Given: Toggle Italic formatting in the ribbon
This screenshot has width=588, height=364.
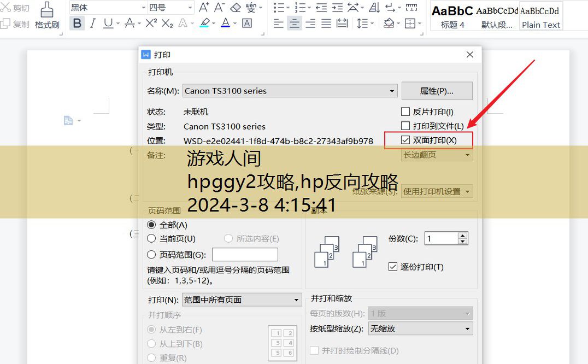Looking at the screenshot, I should pos(92,24).
